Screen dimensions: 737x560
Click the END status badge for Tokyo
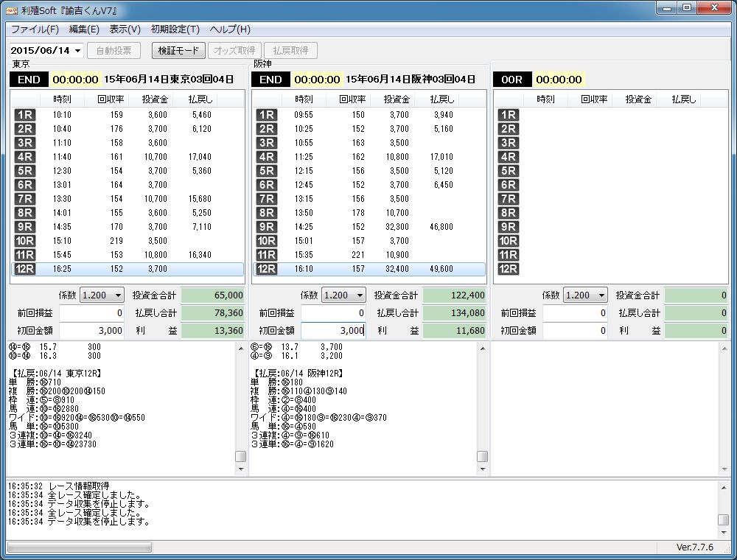click(x=29, y=80)
